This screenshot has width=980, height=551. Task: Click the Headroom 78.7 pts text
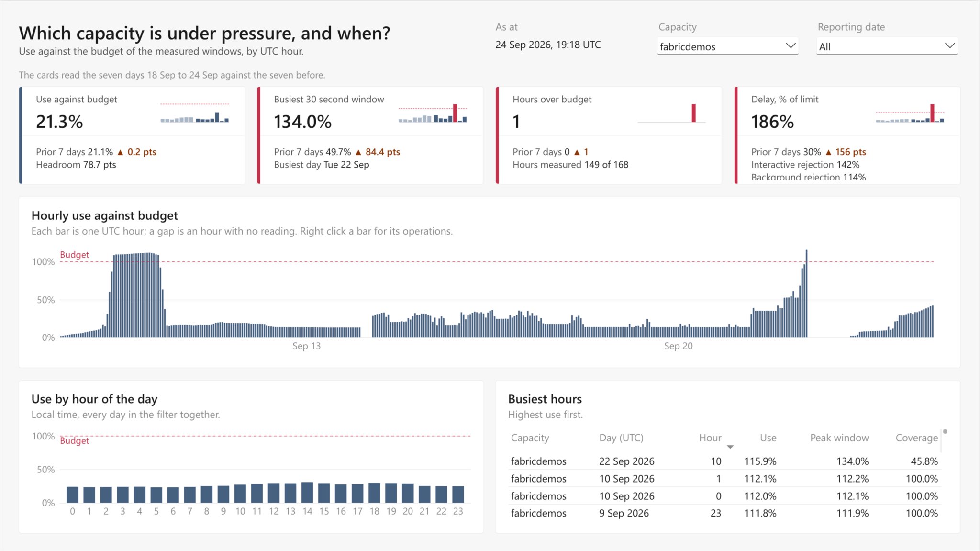click(76, 164)
